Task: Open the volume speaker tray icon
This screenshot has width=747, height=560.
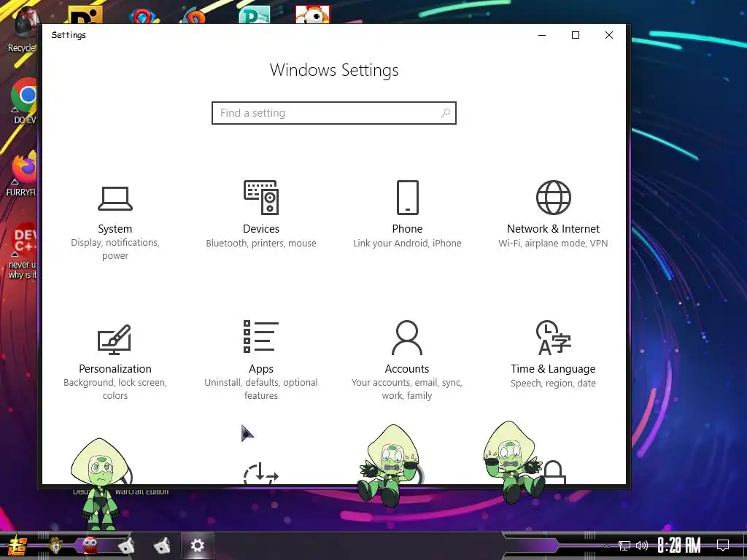Action: [642, 545]
